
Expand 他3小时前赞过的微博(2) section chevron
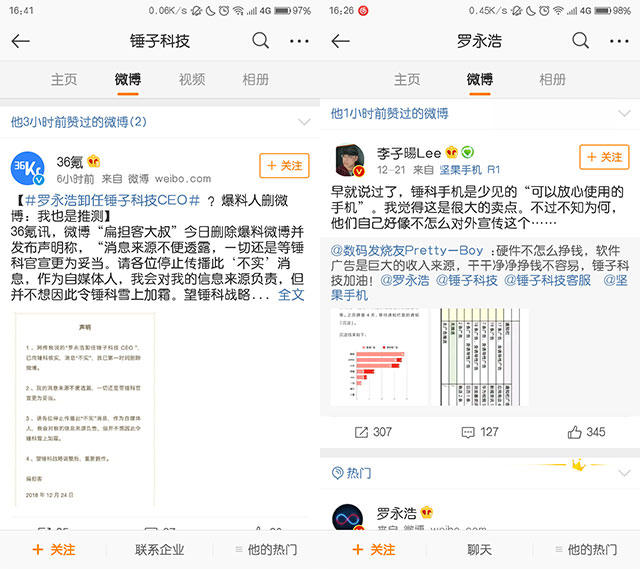coord(304,122)
